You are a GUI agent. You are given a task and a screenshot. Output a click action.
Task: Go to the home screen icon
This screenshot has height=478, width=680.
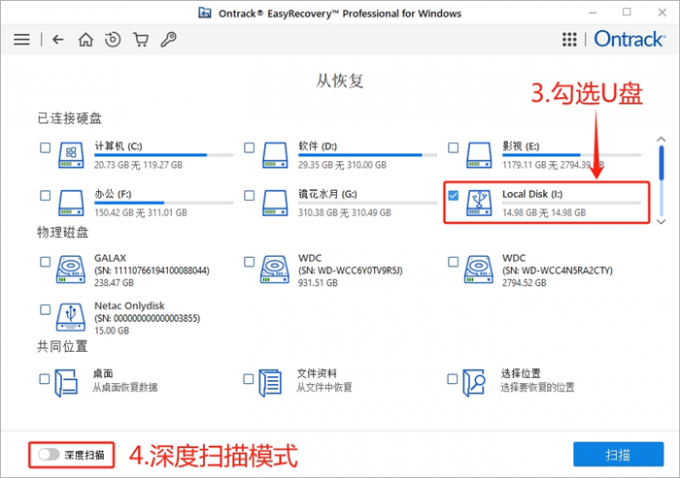click(x=85, y=39)
